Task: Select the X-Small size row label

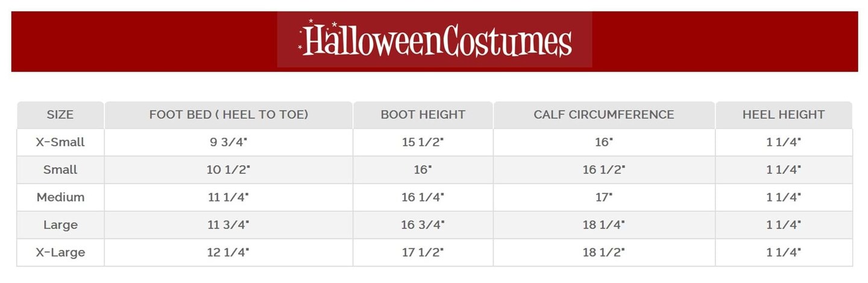Action: pyautogui.click(x=60, y=143)
